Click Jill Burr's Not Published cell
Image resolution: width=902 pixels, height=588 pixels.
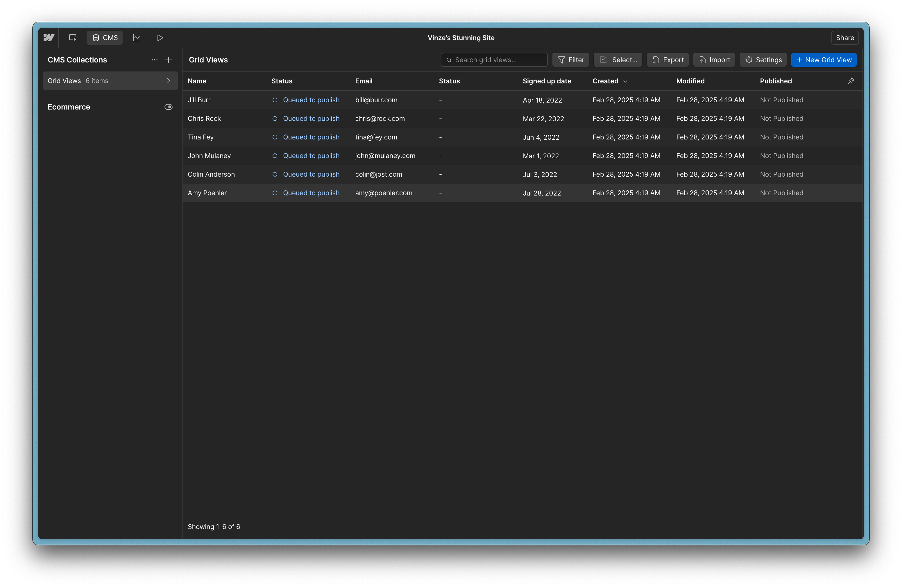pyautogui.click(x=781, y=100)
